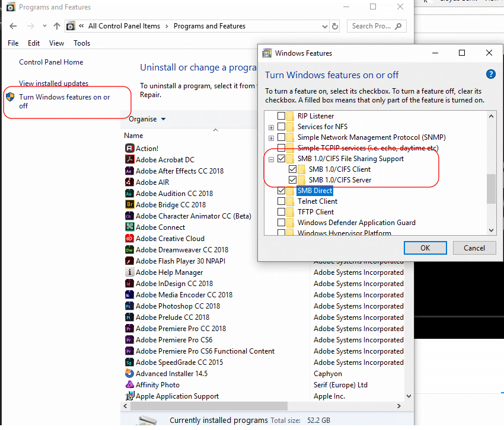Click the Adobe Premiere Pro CS6 icon
The width and height of the screenshot is (504, 430).
click(129, 339)
